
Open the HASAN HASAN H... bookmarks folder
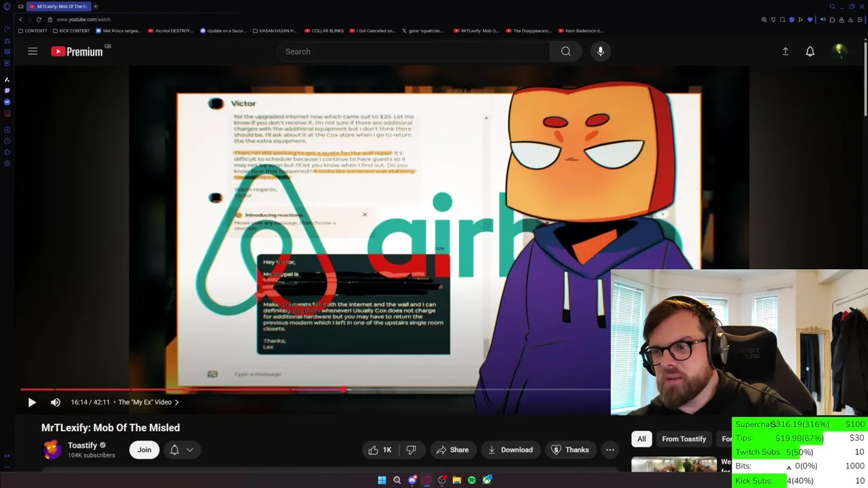click(x=275, y=30)
